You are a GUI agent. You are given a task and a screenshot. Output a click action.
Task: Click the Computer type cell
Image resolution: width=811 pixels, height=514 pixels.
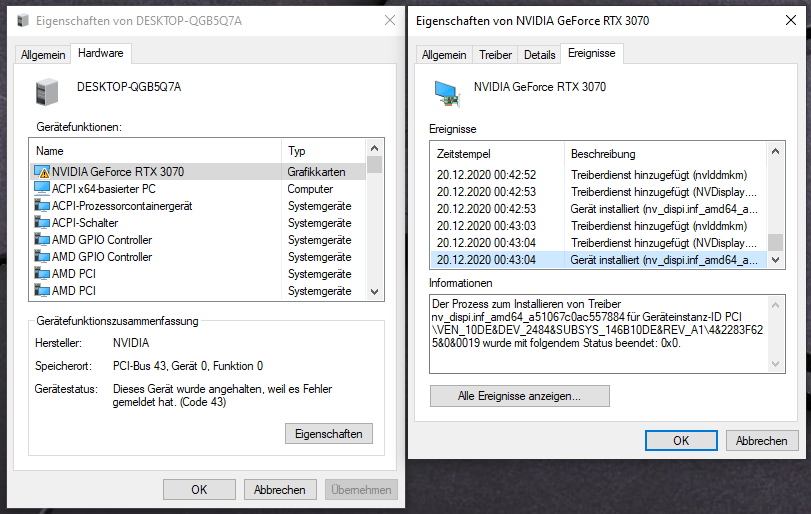310,189
